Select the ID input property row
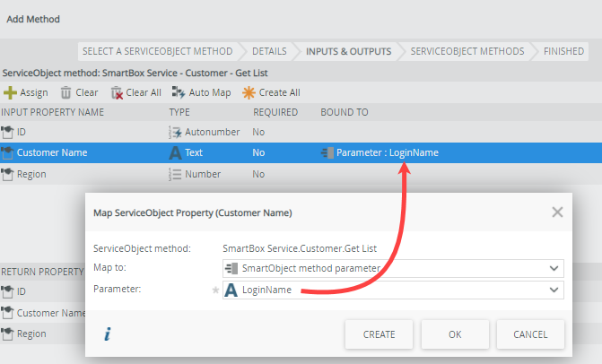 point(22,132)
